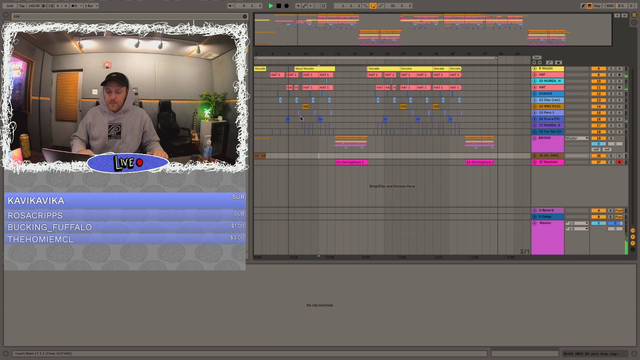640x360 pixels.
Task: Unfold the 13 Clav (rev) track
Action: (x=535, y=100)
